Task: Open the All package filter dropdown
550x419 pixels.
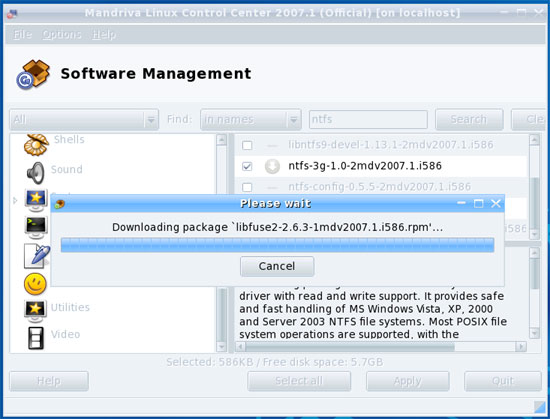Action: point(84,120)
